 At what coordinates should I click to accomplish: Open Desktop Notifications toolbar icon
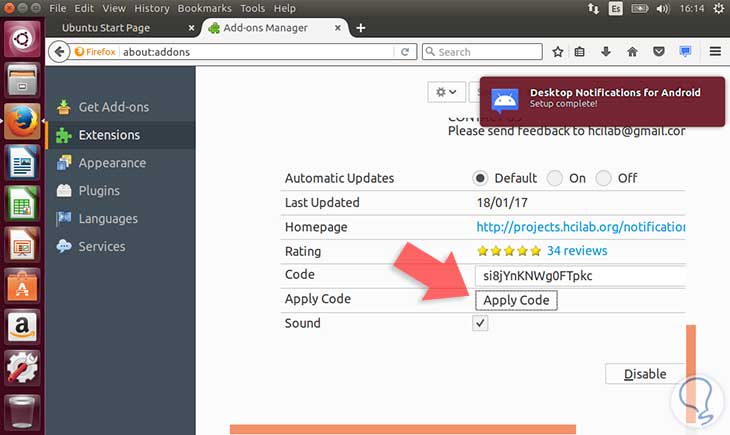click(x=685, y=52)
